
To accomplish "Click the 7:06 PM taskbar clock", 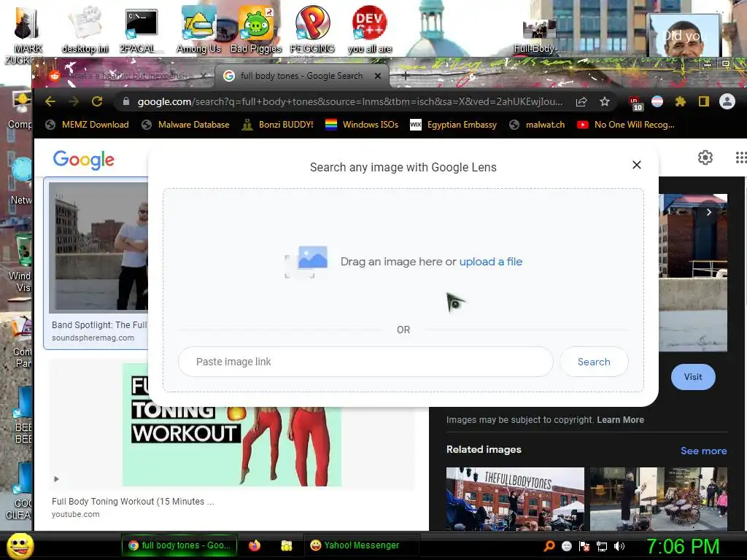I will (683, 546).
